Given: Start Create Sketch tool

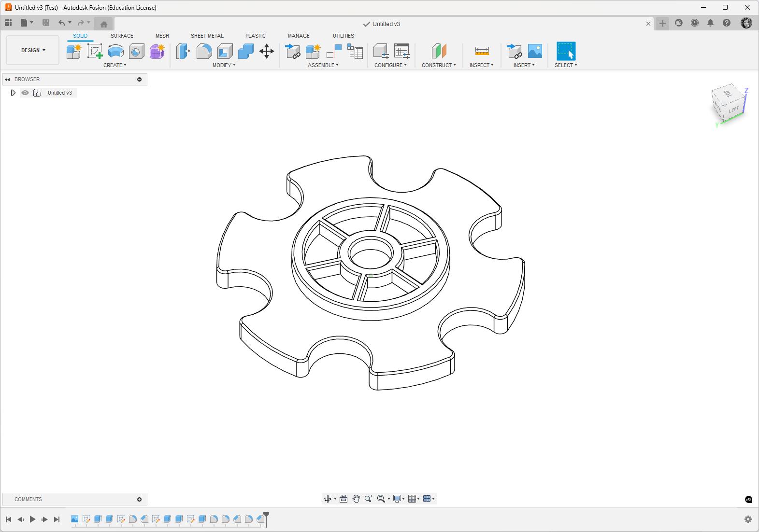Looking at the screenshot, I should click(95, 51).
